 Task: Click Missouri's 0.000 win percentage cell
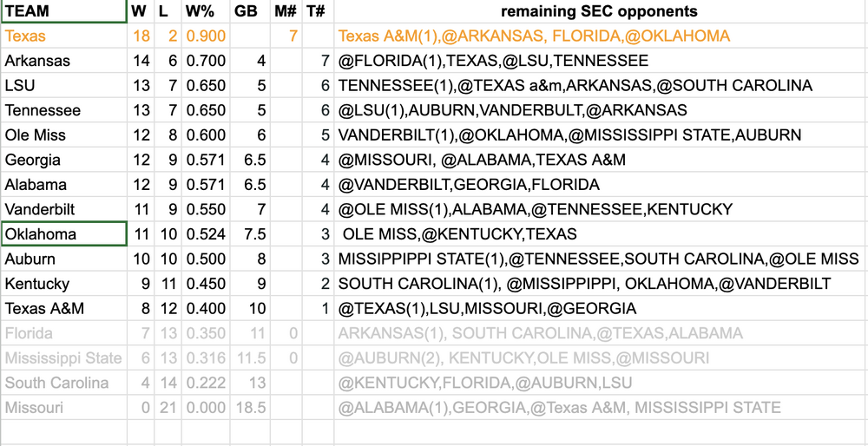click(205, 408)
